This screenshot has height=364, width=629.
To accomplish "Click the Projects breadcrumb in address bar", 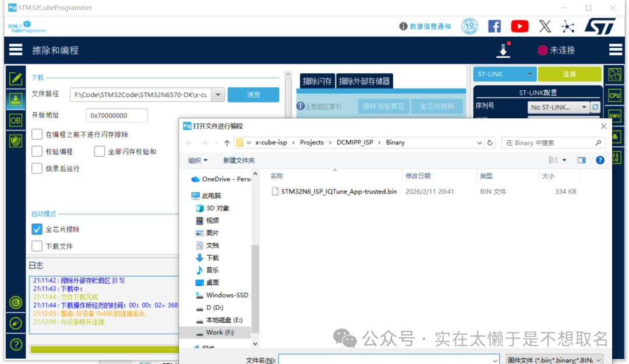I will [311, 143].
